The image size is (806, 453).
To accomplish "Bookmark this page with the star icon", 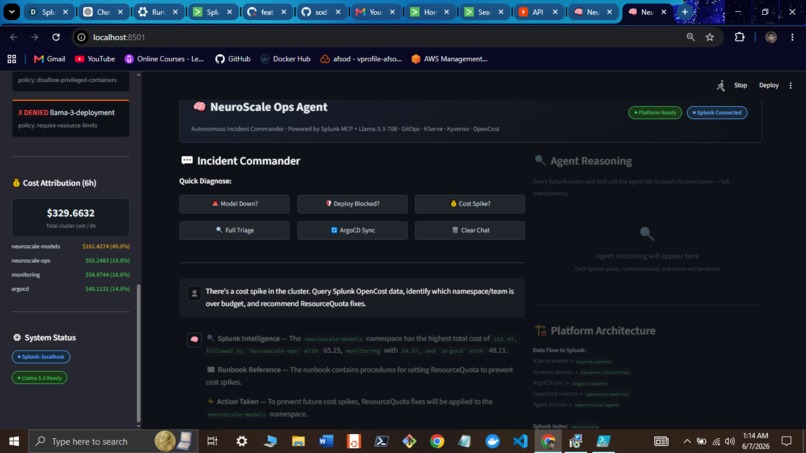I will pos(710,37).
